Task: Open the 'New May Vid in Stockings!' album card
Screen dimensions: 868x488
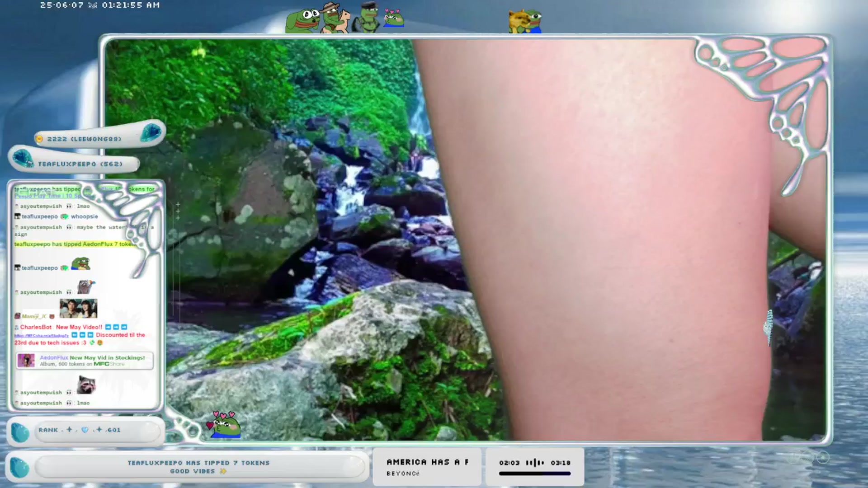Action: (85, 361)
